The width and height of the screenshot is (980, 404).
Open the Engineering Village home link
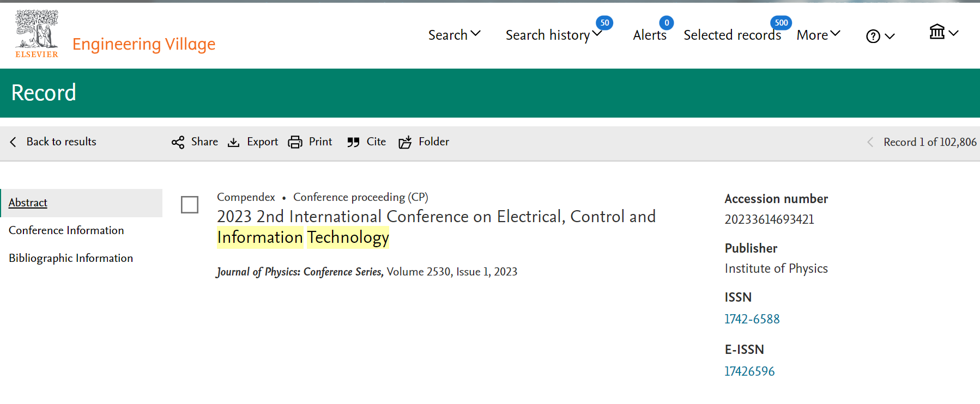pos(144,44)
